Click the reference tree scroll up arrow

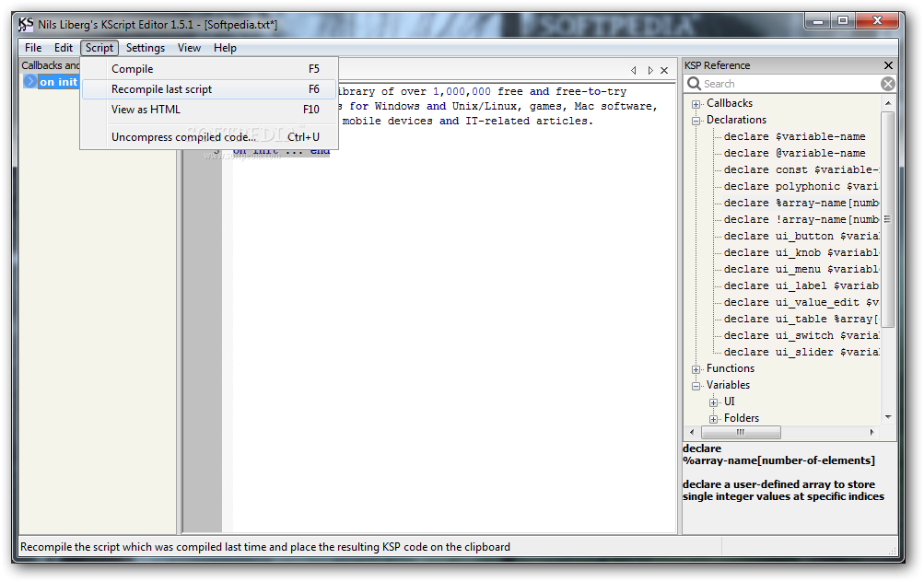pyautogui.click(x=888, y=103)
